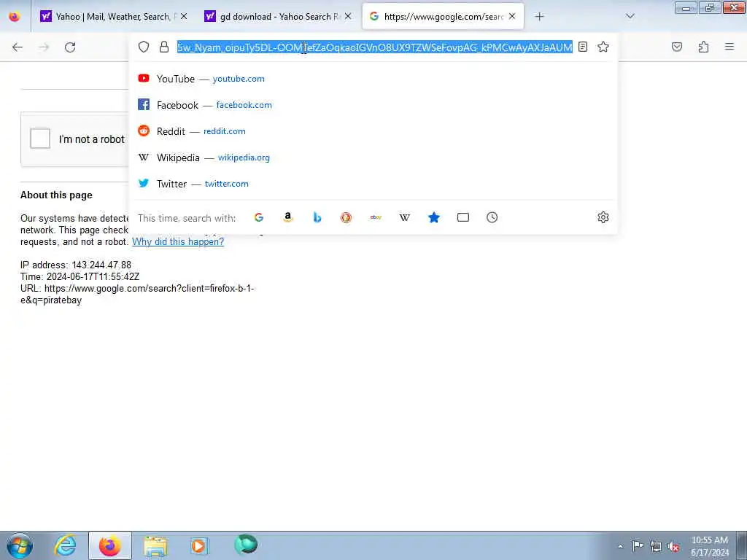Close the gd download Yahoo Search tab

[348, 16]
